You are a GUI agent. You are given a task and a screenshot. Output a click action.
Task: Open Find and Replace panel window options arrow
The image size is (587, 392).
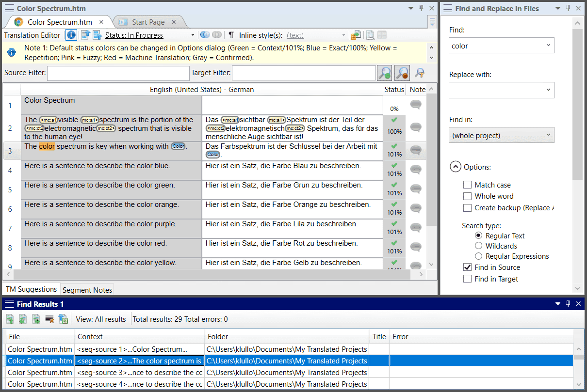point(558,8)
